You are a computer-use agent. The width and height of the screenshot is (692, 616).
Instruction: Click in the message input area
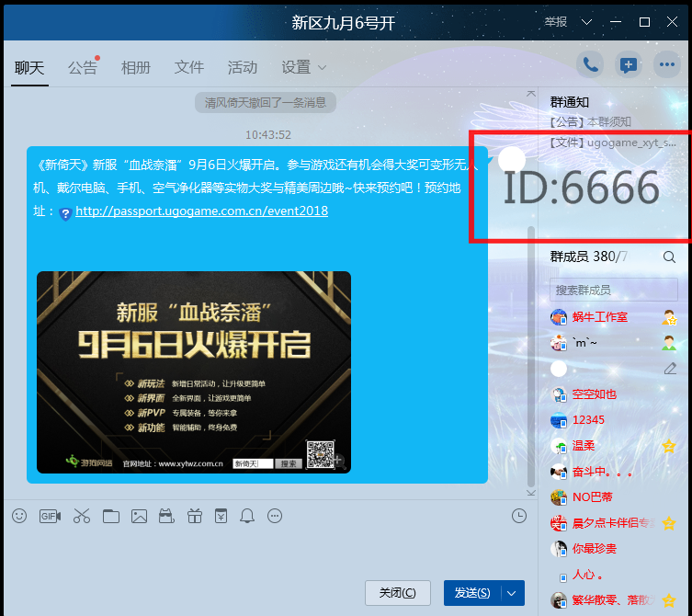[270, 552]
